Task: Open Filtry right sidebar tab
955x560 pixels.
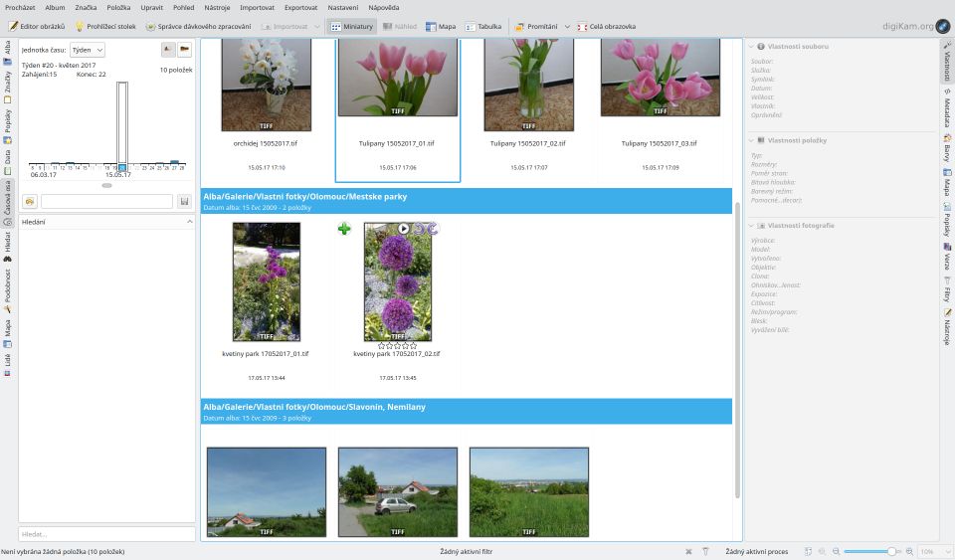Action: [947, 289]
